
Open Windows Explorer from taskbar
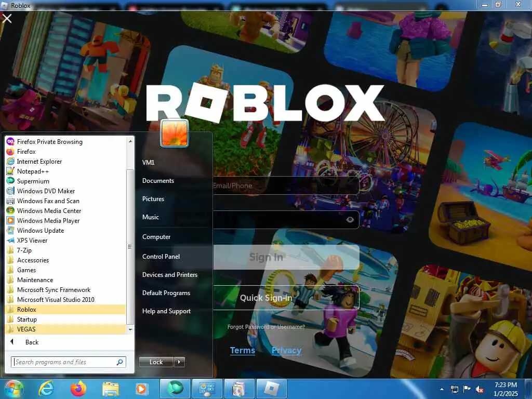[111, 389]
